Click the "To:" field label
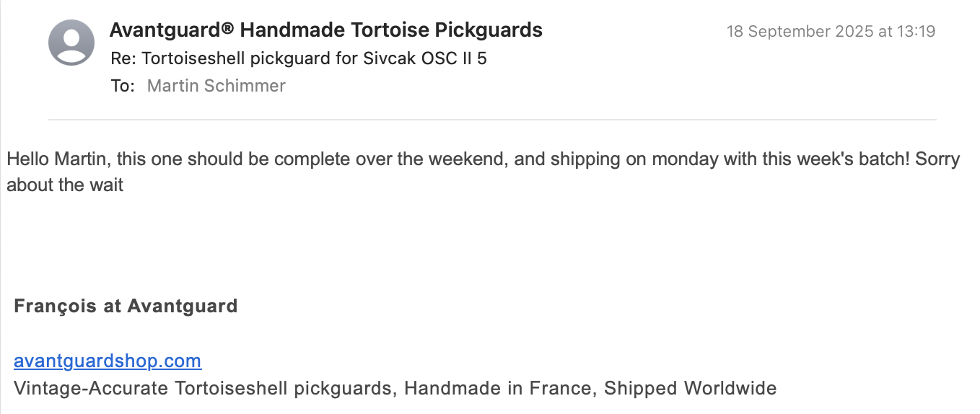 pos(123,86)
